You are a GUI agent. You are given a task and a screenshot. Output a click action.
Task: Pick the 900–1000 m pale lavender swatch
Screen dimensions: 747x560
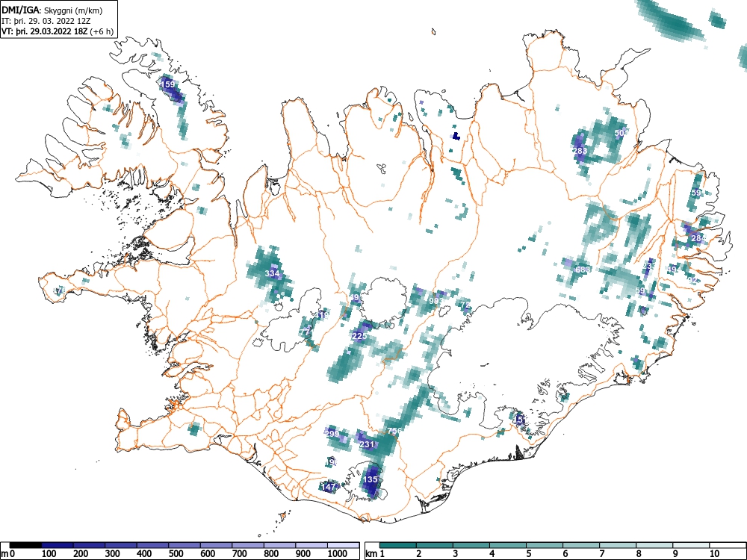311,545
